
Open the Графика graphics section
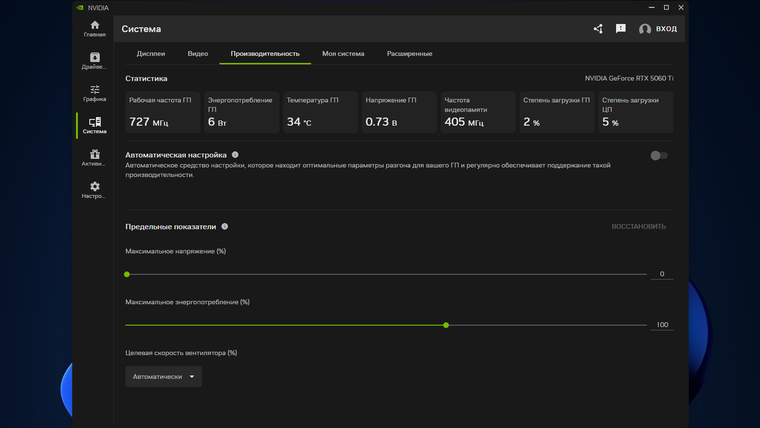95,93
